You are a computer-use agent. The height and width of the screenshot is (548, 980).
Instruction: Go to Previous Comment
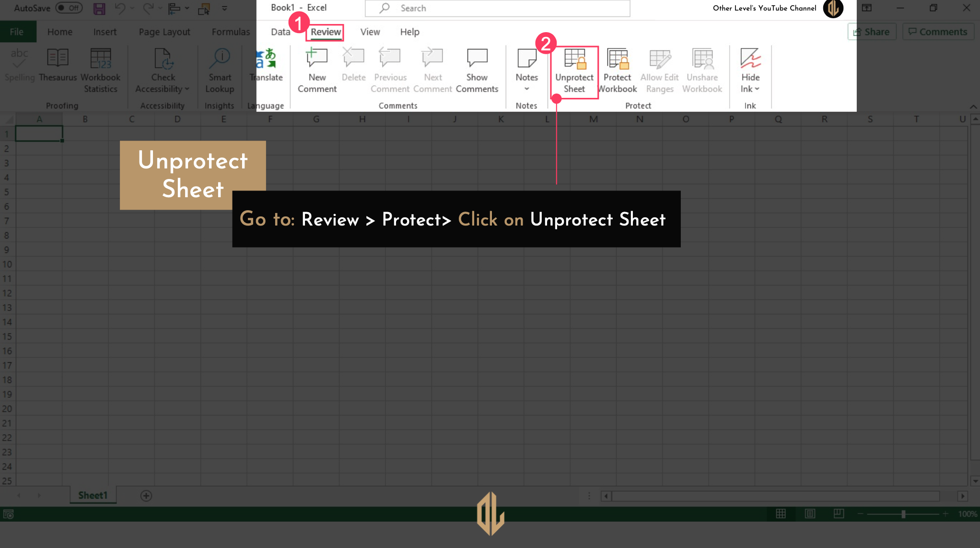[x=390, y=70]
